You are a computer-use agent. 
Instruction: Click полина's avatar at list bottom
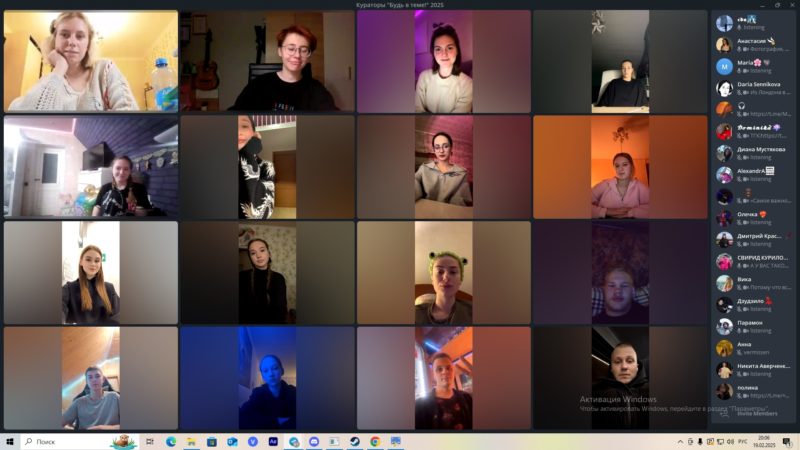[724, 391]
